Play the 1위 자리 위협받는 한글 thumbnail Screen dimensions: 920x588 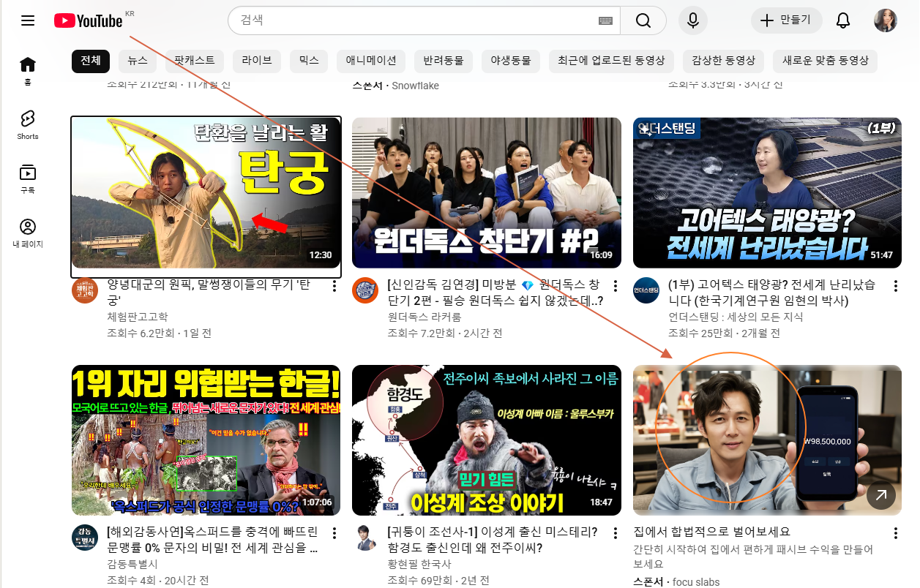pos(206,440)
